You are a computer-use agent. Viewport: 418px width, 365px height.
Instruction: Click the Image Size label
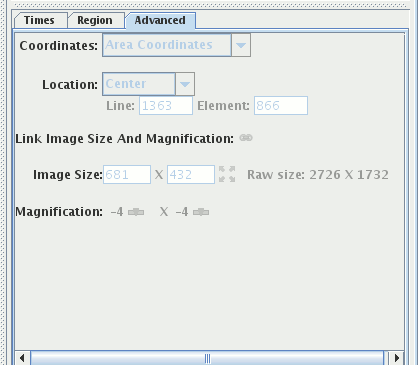point(68,175)
